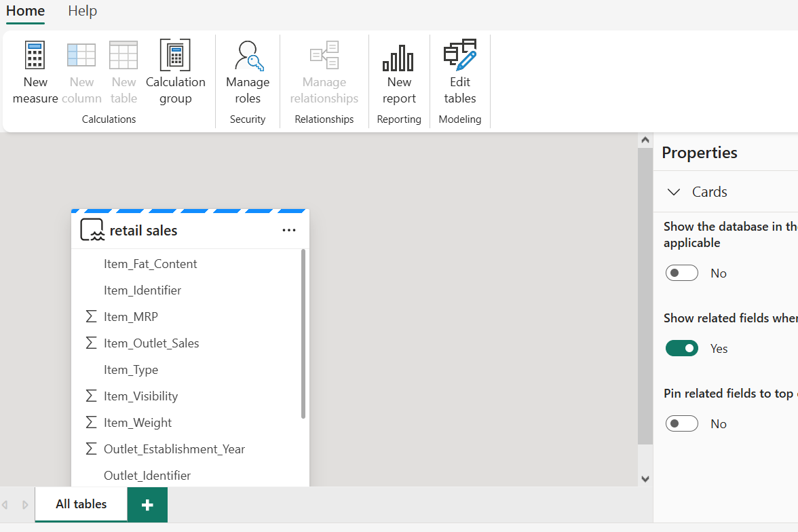Click the New table ribbon icon
798x532 pixels.
click(123, 55)
